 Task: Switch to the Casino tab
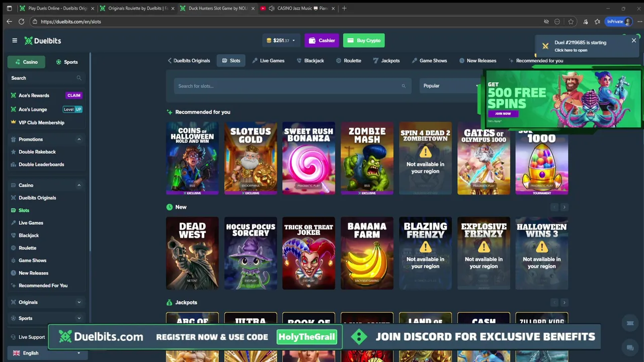point(25,62)
